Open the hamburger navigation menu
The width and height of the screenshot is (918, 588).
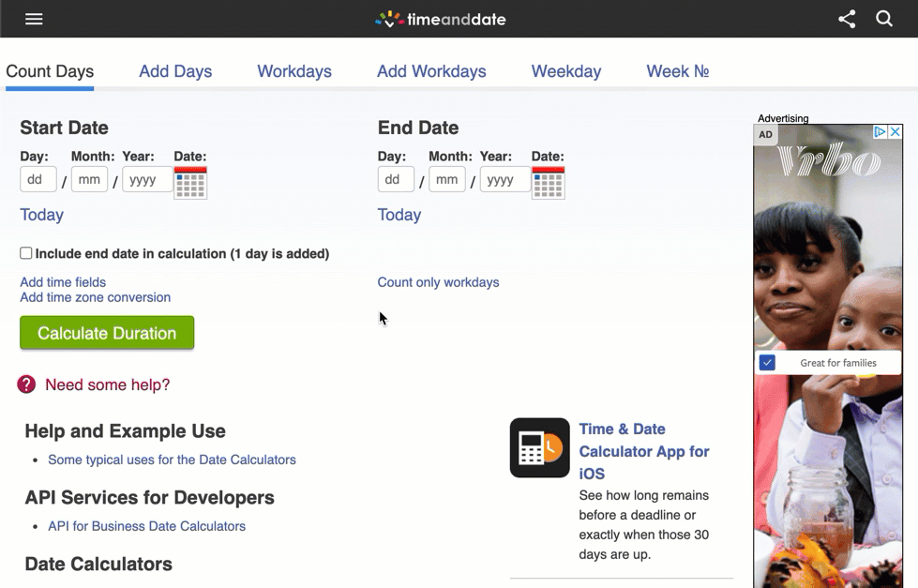click(34, 19)
